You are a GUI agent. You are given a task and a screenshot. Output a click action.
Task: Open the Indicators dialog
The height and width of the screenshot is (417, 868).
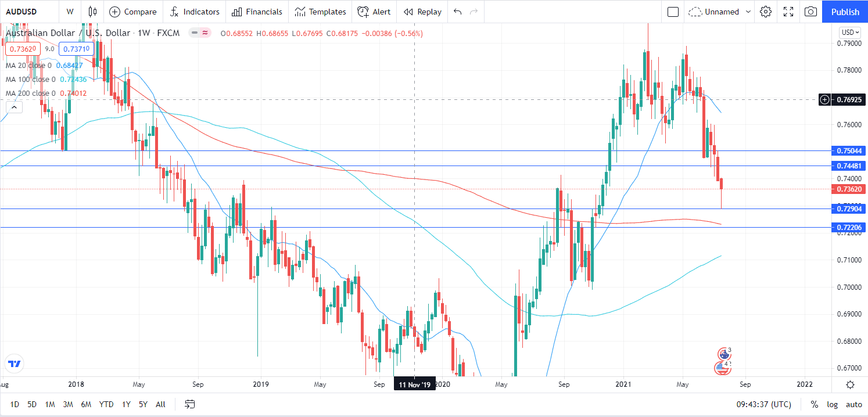click(195, 12)
